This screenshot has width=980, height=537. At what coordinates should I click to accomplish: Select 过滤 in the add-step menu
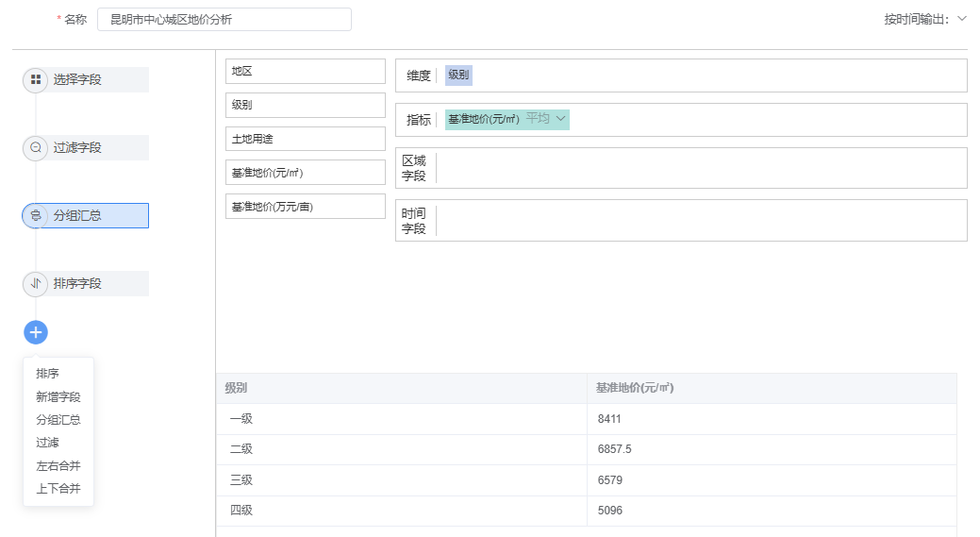pos(47,443)
